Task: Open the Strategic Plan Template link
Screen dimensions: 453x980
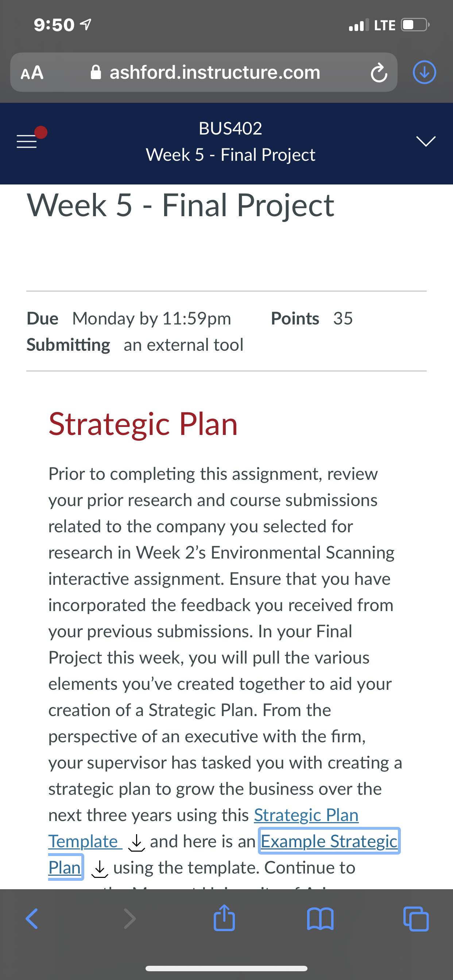Action: point(204,828)
